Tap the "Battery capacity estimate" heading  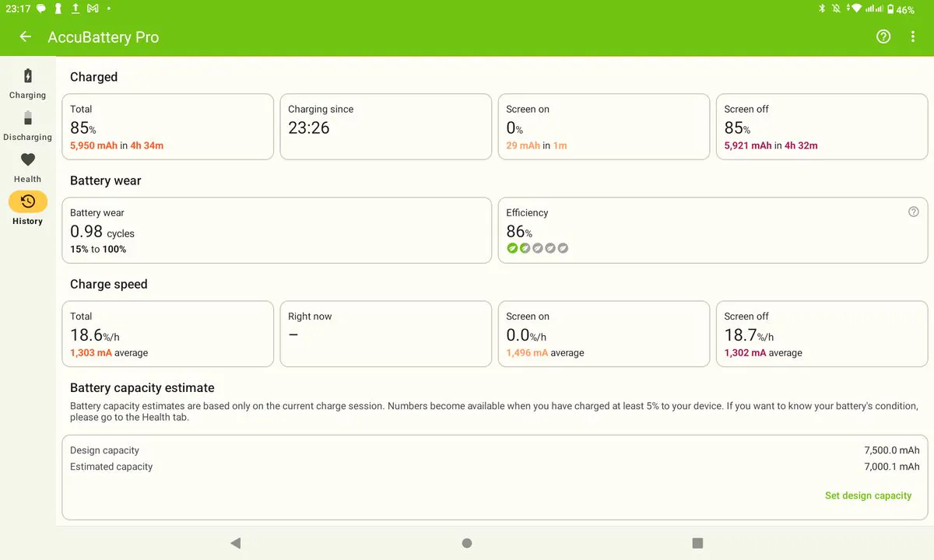[142, 387]
